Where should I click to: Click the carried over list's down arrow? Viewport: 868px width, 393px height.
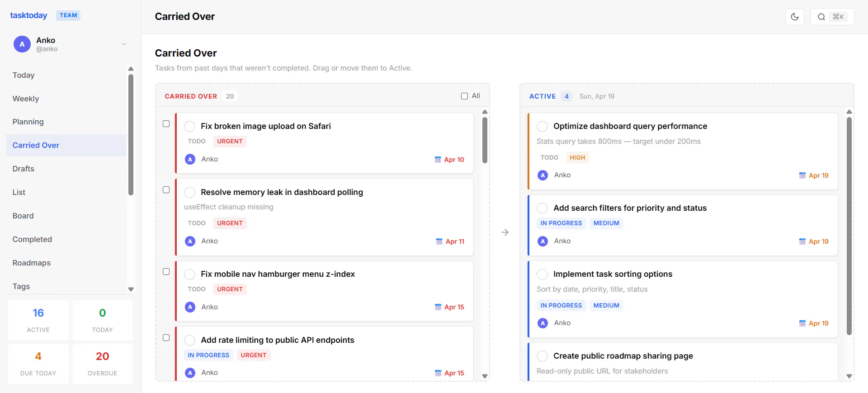click(485, 376)
